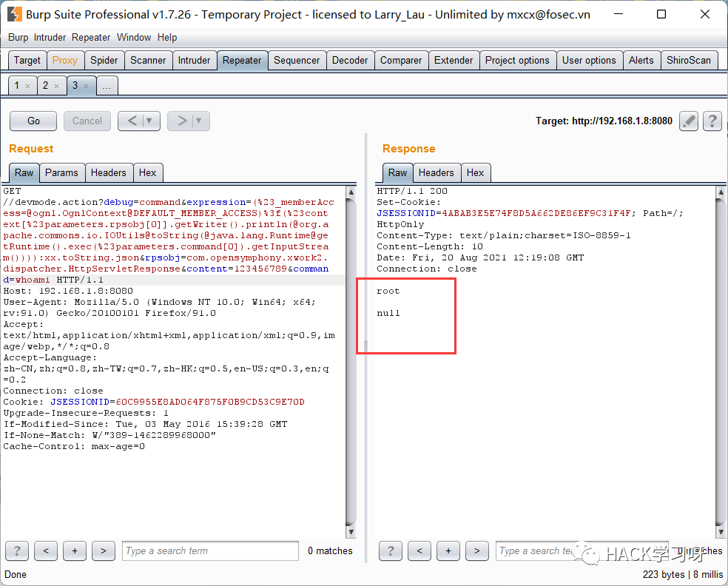The image size is (728, 586).
Task: Jump to previous match in response search
Action: pos(419,550)
